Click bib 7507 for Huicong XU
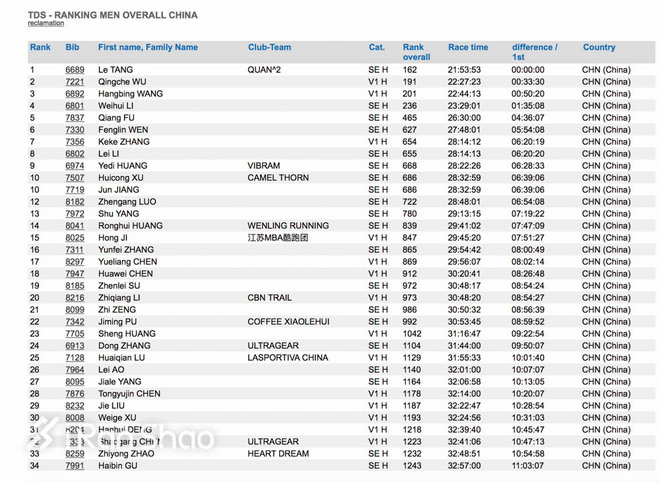Viewport: 660px width, 482px height. pos(75,178)
